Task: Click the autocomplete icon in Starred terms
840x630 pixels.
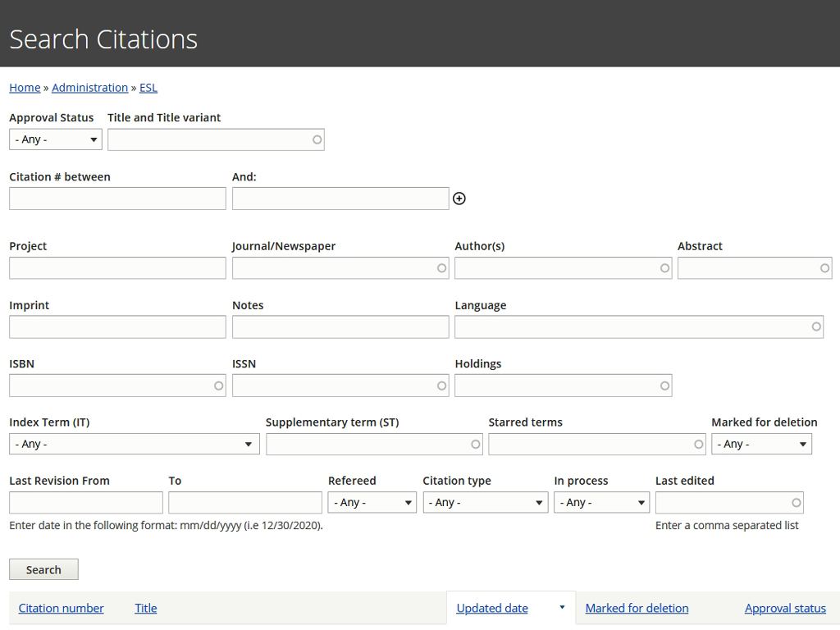Action: click(697, 444)
